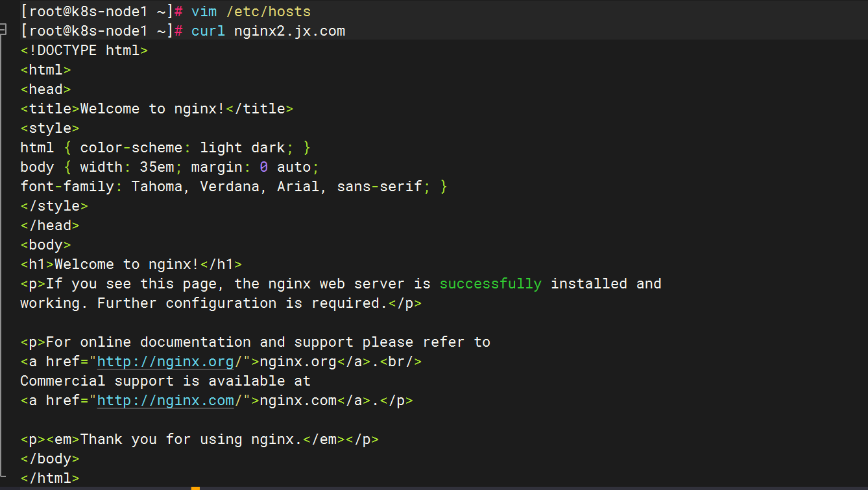The image size is (868, 490).
Task: Click the 'Tahoma' font name
Action: point(157,187)
